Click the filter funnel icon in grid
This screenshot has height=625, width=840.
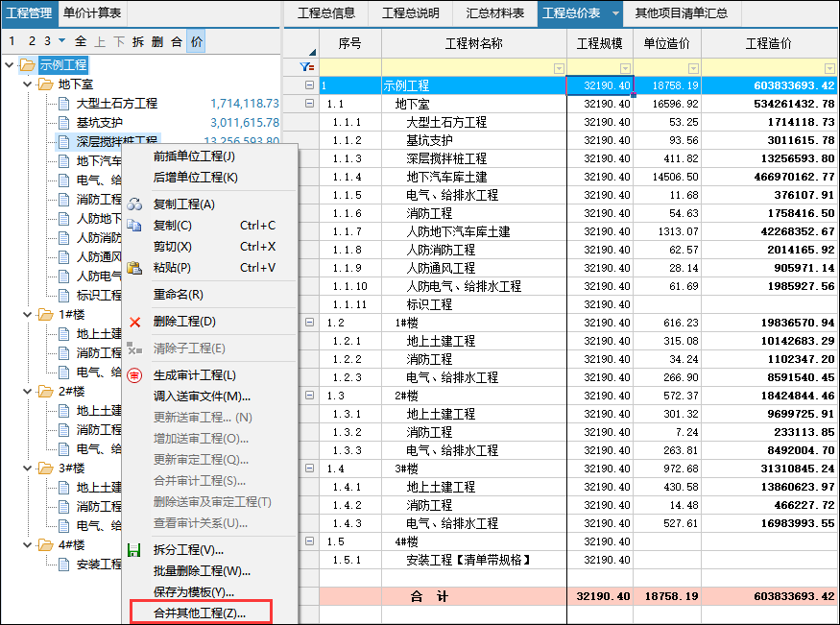point(306,67)
